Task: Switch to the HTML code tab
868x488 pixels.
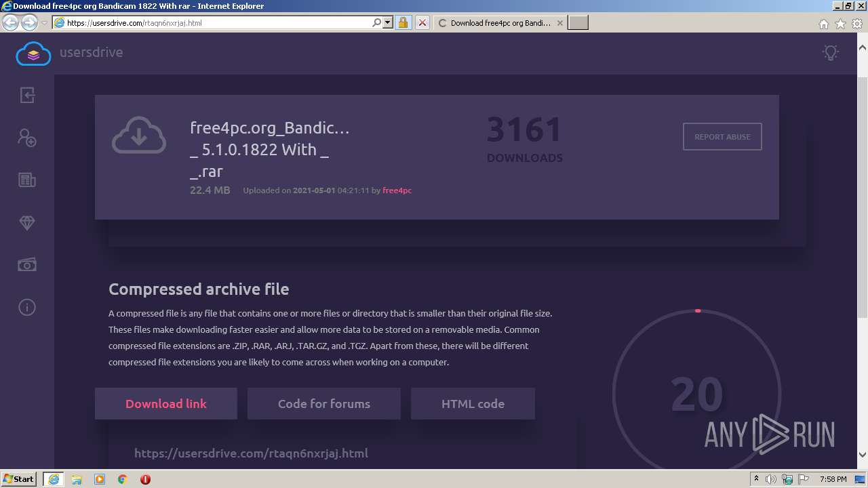Action: 473,403
